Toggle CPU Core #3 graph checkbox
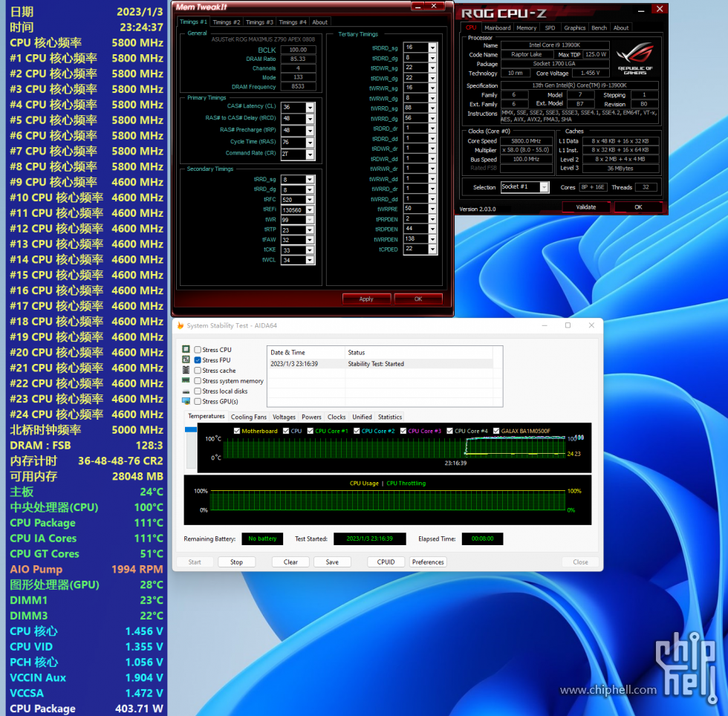 pos(403,431)
